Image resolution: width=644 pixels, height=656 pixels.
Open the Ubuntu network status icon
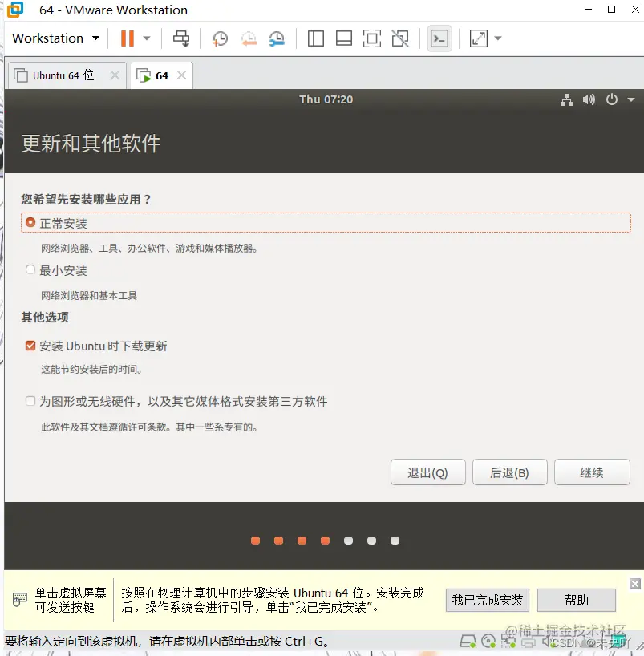coord(566,99)
